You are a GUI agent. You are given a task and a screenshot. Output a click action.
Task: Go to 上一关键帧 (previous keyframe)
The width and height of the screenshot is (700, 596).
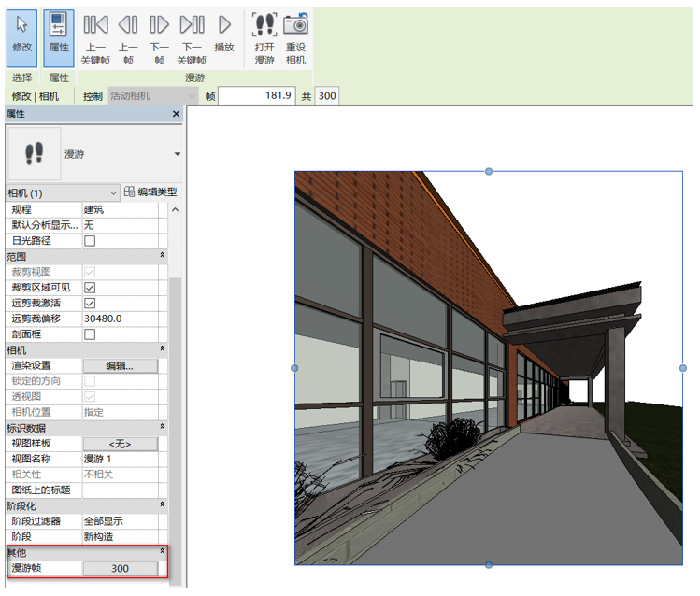point(95,34)
